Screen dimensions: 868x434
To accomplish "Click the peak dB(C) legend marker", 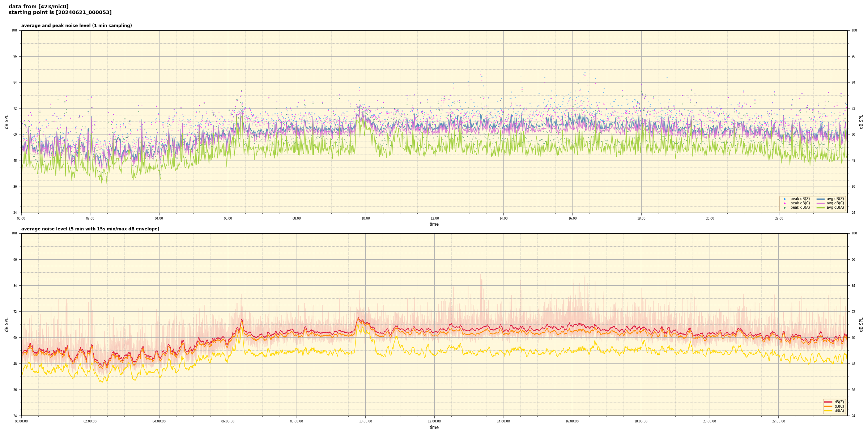I will [784, 203].
